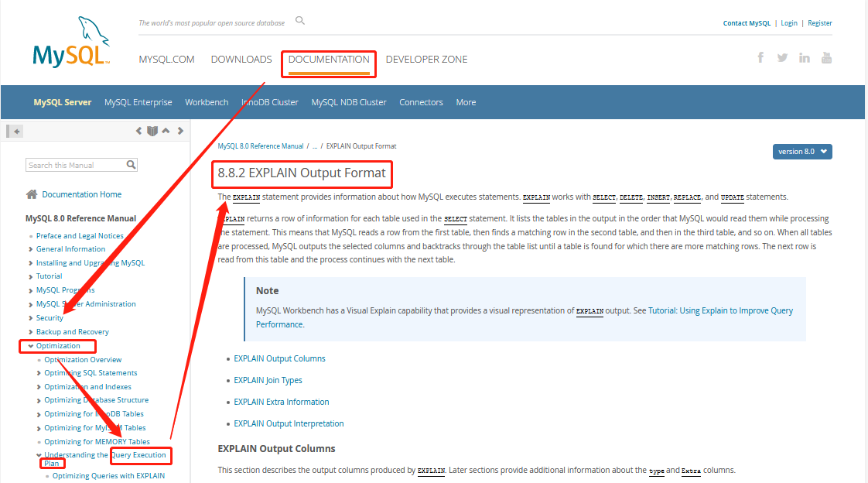
Task: Click the UPDATE keyword link
Action: 733,197
